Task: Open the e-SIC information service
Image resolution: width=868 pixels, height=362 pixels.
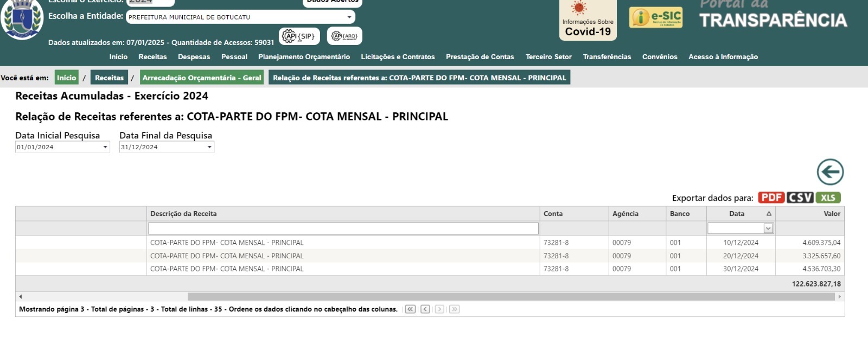Action: 656,17
